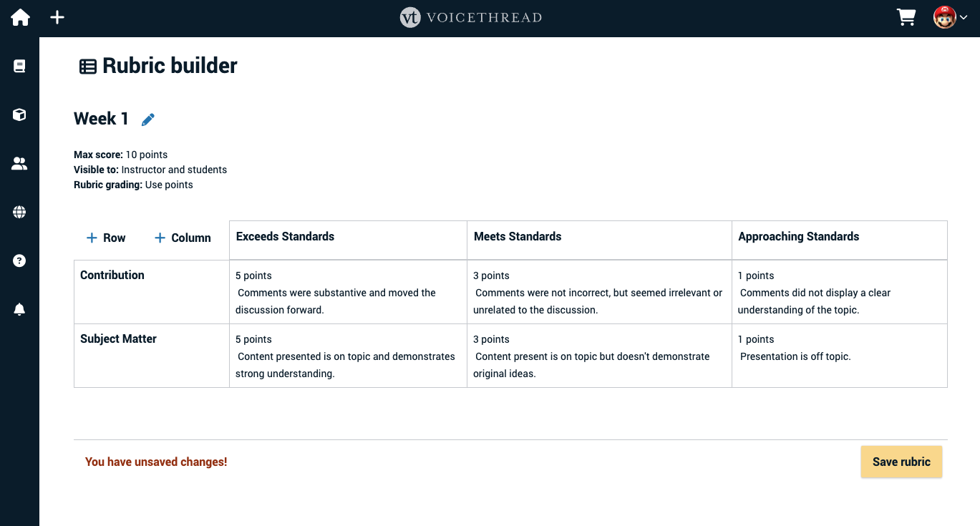
Task: Click the Save rubric button
Action: pyautogui.click(x=901, y=462)
